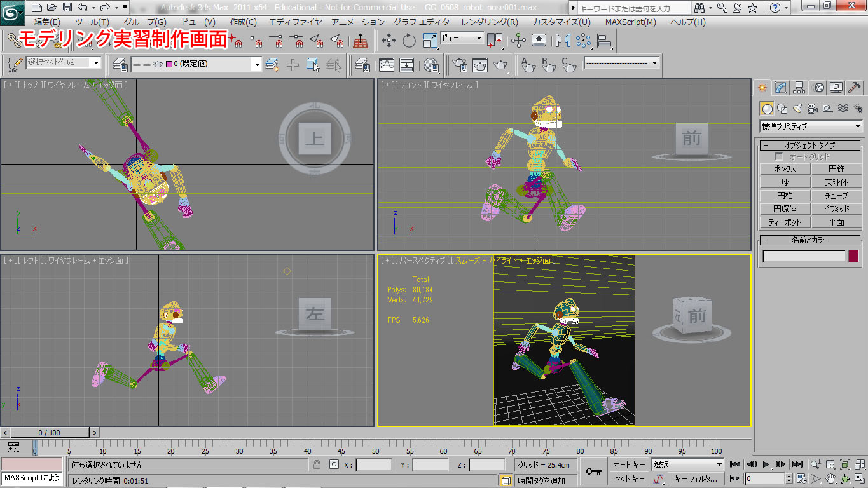Open the 標準プリミティブ dropdown
The image size is (868, 488).
(811, 126)
